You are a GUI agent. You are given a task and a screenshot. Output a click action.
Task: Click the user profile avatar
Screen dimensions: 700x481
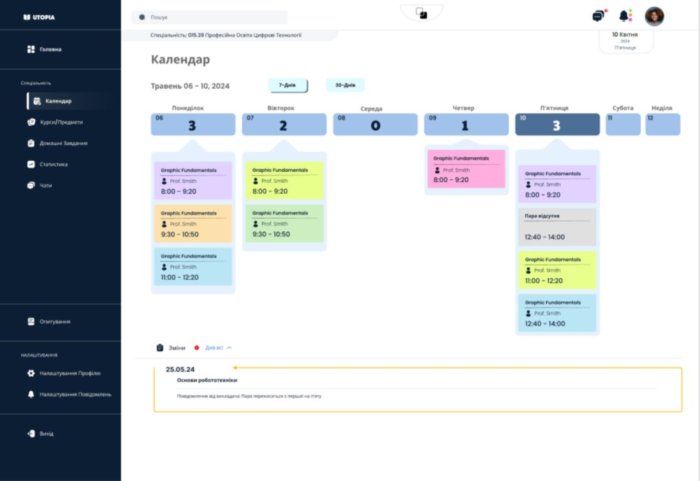pos(654,16)
